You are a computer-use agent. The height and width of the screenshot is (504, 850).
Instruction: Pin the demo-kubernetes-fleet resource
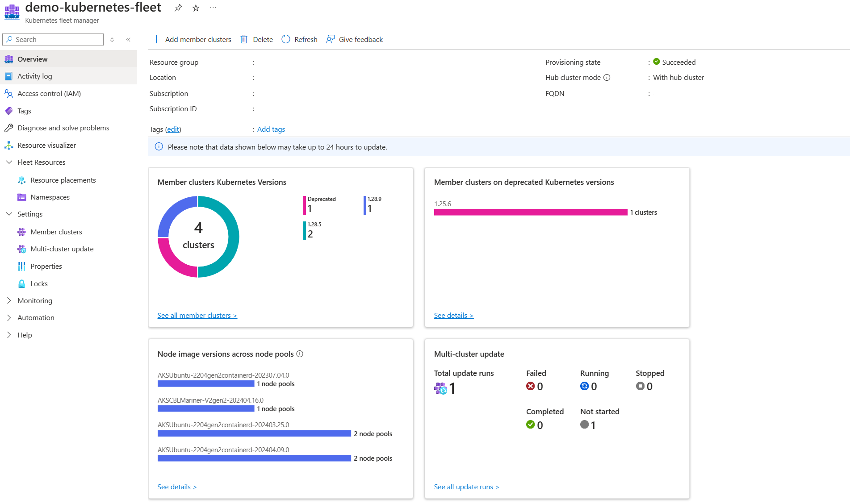[x=178, y=8]
